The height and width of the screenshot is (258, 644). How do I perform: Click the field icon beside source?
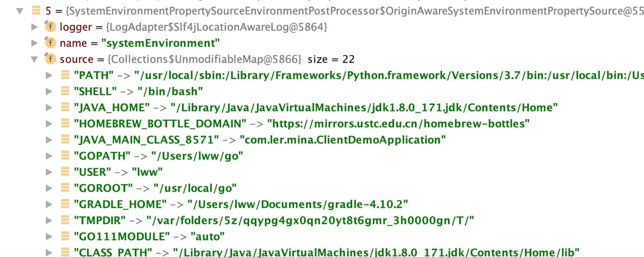[50, 59]
